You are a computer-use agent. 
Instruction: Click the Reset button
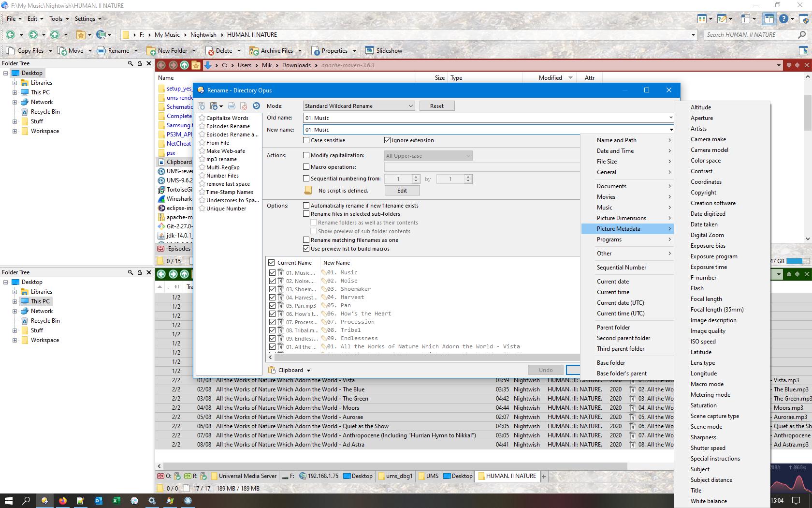(436, 106)
